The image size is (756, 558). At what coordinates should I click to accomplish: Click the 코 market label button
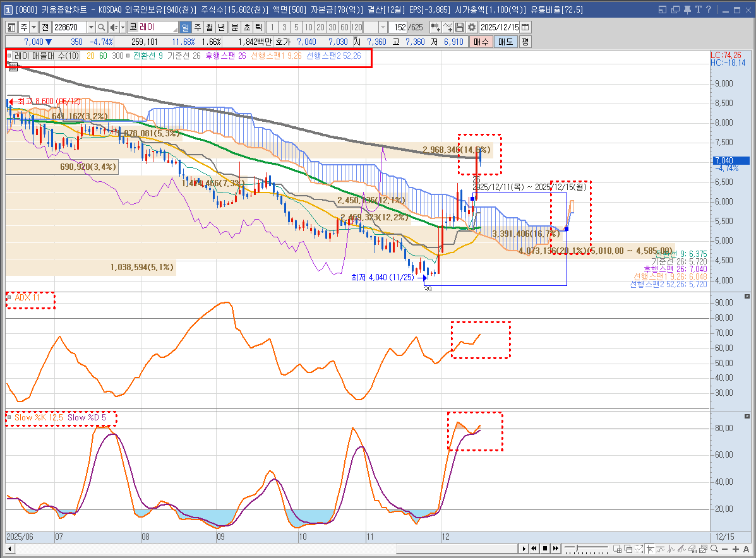[133, 28]
